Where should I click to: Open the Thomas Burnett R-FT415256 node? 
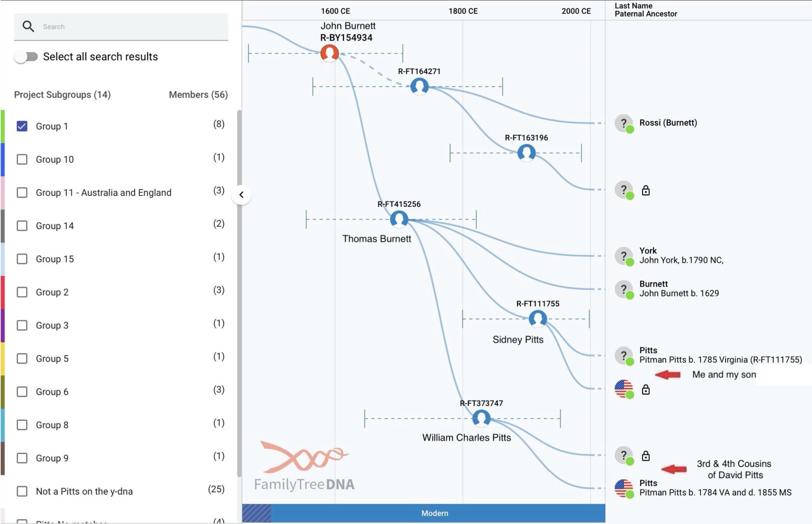click(x=399, y=219)
